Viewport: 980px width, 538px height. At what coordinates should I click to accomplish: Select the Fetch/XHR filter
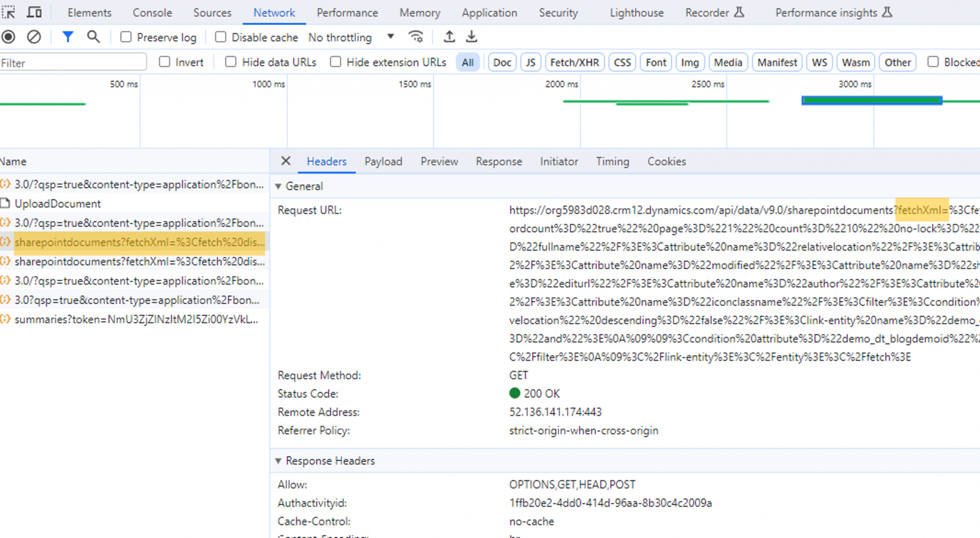574,62
